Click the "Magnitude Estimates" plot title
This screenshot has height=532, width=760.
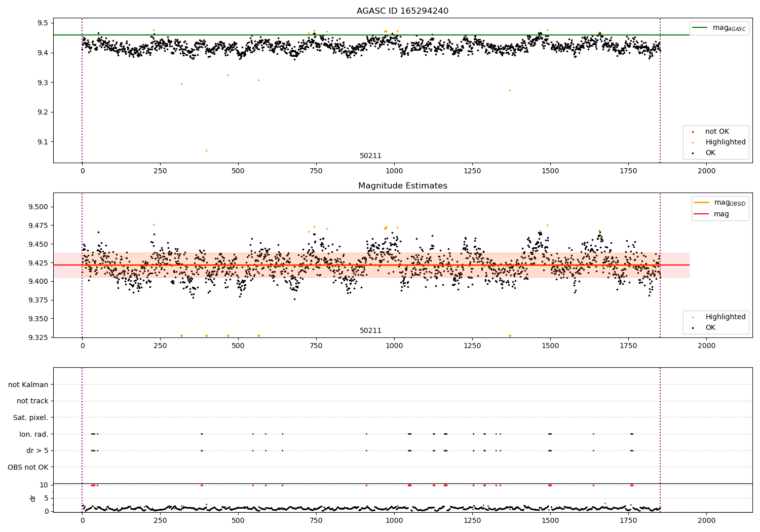[402, 186]
